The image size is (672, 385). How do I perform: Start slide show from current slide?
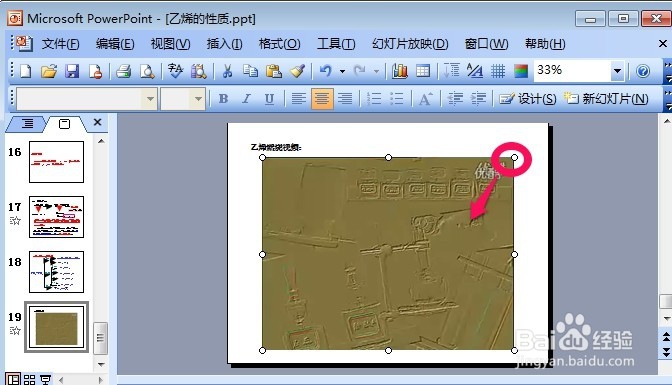tap(45, 379)
